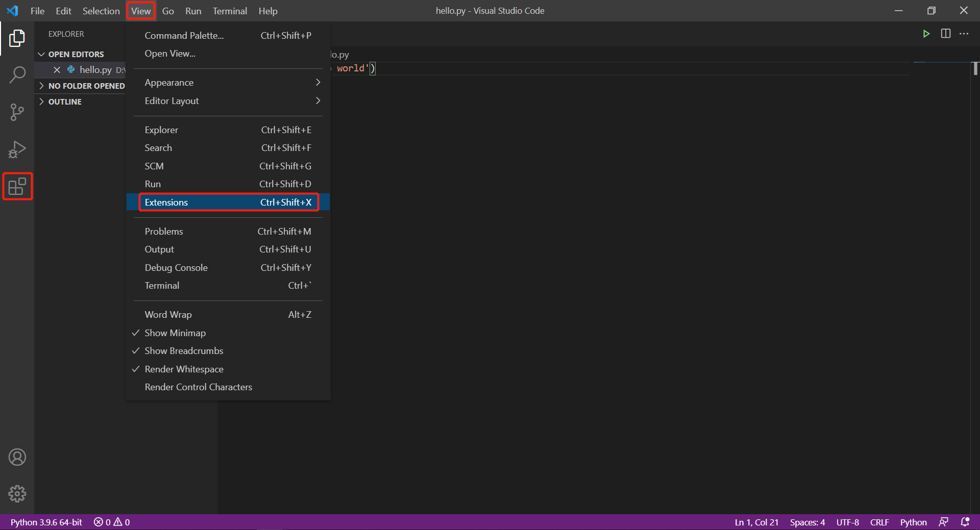Run Python file with the play icon
The image size is (980, 530).
[x=926, y=34]
